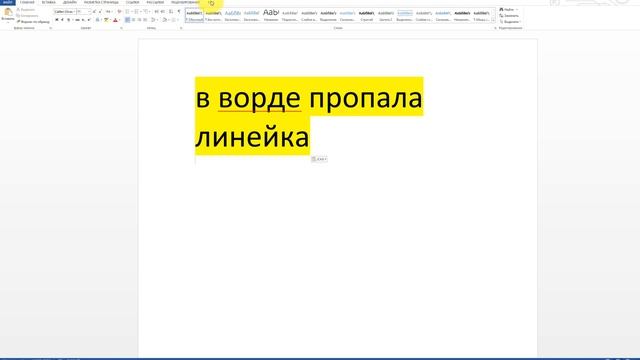Switch to the References ribbon tab
Screen dimensions: 640x360
(x=133, y=2)
